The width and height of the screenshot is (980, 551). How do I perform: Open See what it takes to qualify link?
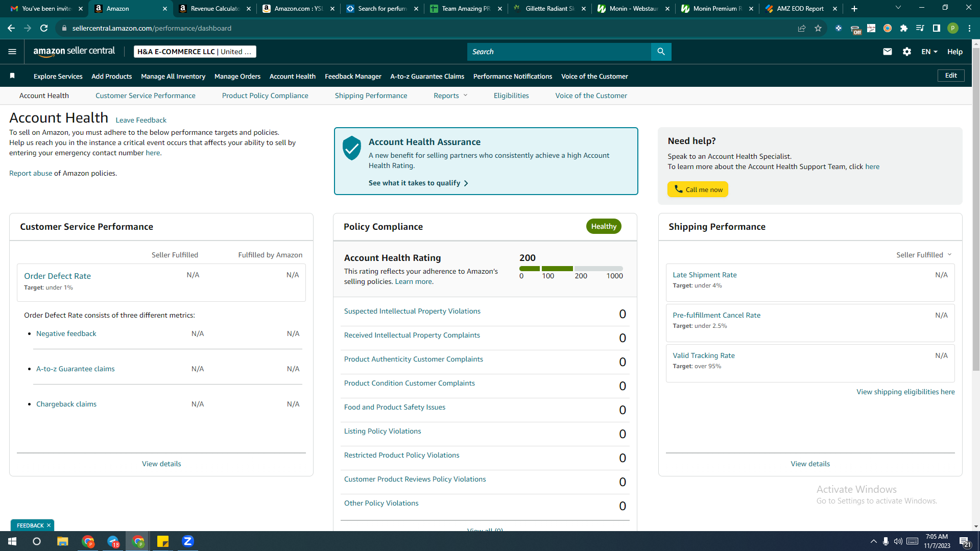pyautogui.click(x=418, y=183)
